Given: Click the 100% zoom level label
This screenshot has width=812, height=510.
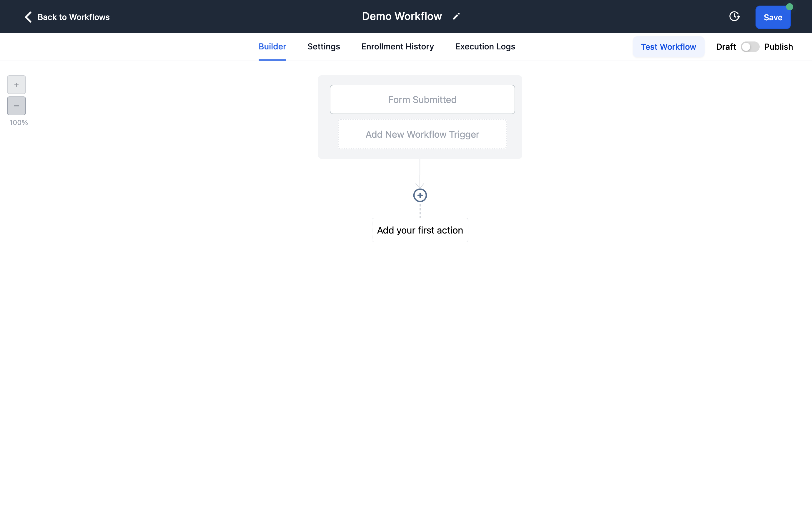Looking at the screenshot, I should click(19, 123).
